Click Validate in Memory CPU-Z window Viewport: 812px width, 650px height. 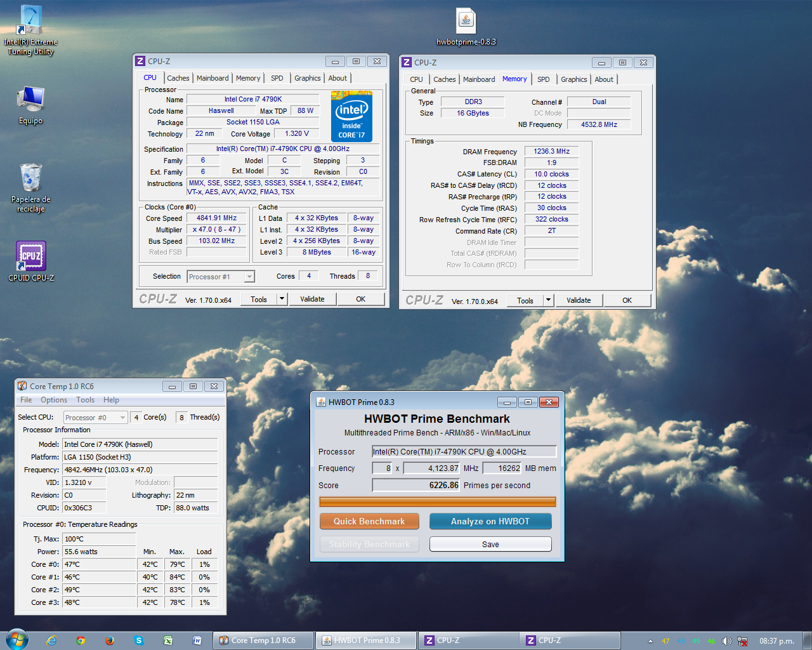point(579,300)
